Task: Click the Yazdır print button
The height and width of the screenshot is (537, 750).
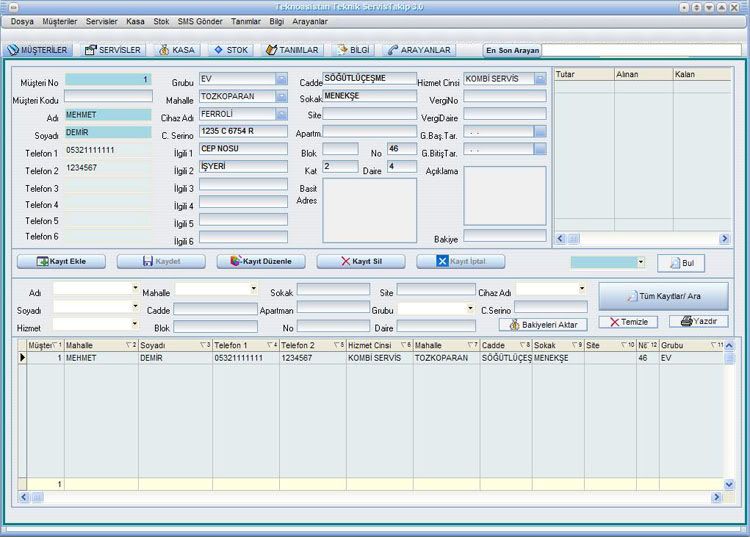Action: [x=699, y=321]
